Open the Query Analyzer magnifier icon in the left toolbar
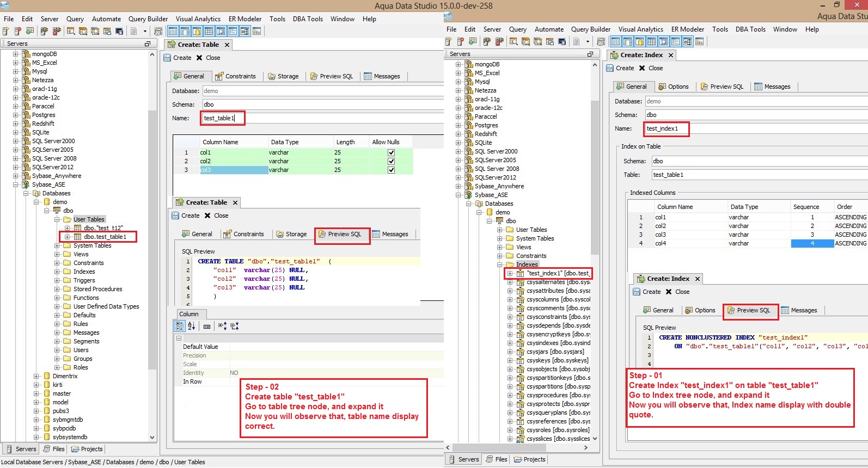This screenshot has height=468, width=868. pos(71,31)
